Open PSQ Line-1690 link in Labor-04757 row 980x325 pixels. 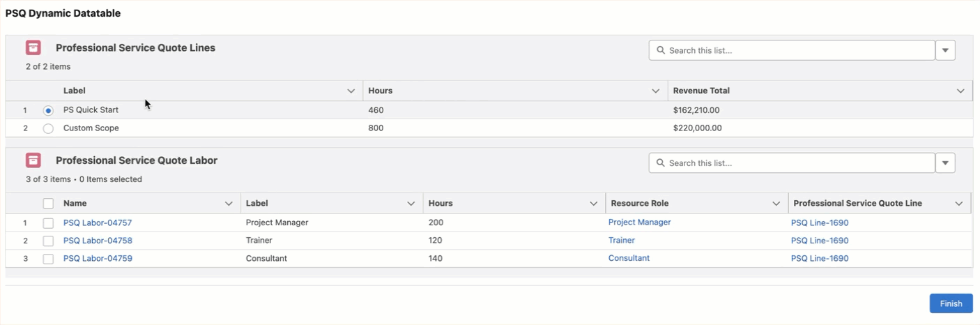point(820,223)
